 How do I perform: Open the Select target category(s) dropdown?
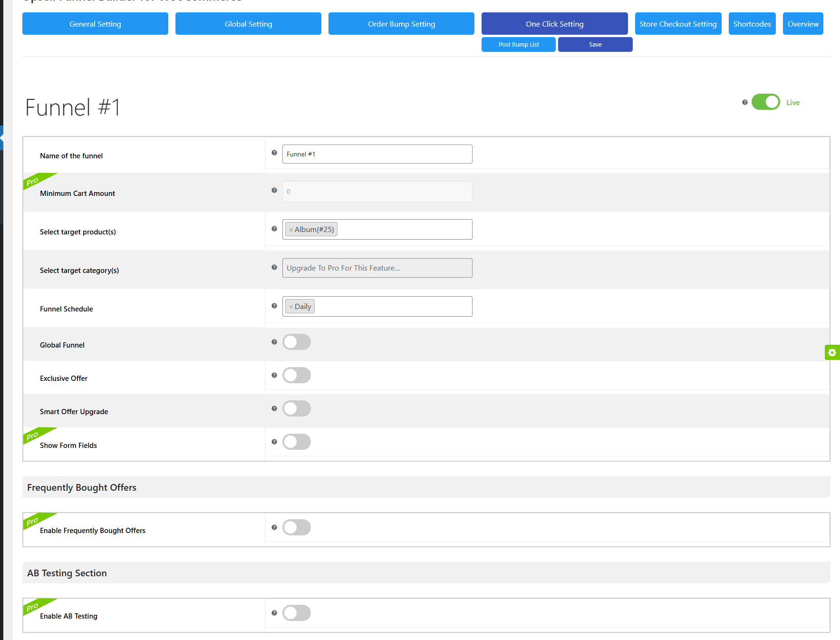377,268
